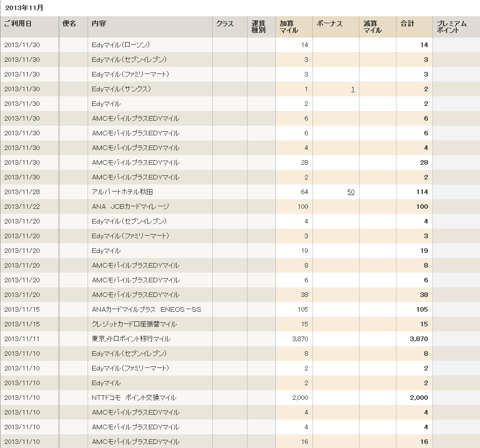Image resolution: width=480 pixels, height=448 pixels.
Task: Click 合計 value 2 in サンクス row
Action: [x=426, y=89]
